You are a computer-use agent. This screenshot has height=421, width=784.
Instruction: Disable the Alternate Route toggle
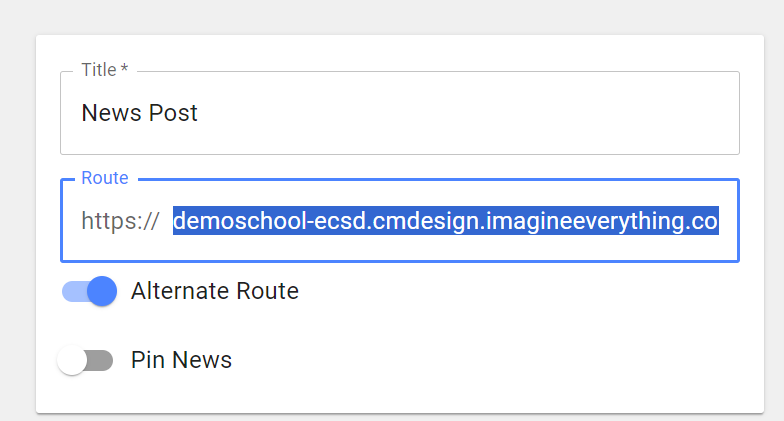pyautogui.click(x=90, y=291)
